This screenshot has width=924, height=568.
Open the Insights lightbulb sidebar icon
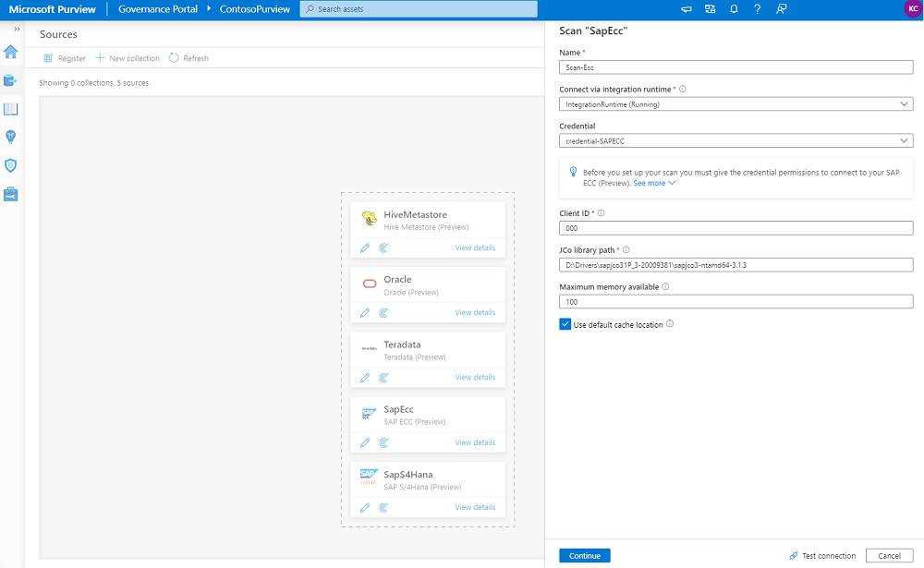tap(10, 137)
